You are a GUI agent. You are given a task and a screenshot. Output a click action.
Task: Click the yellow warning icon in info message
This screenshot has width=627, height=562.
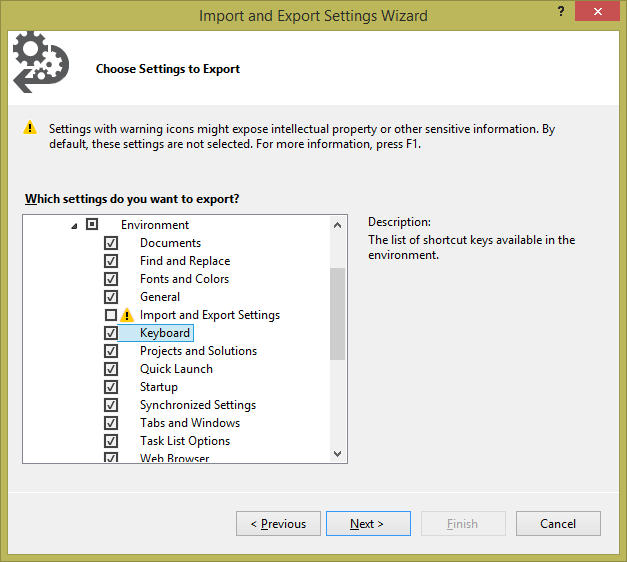(x=30, y=129)
